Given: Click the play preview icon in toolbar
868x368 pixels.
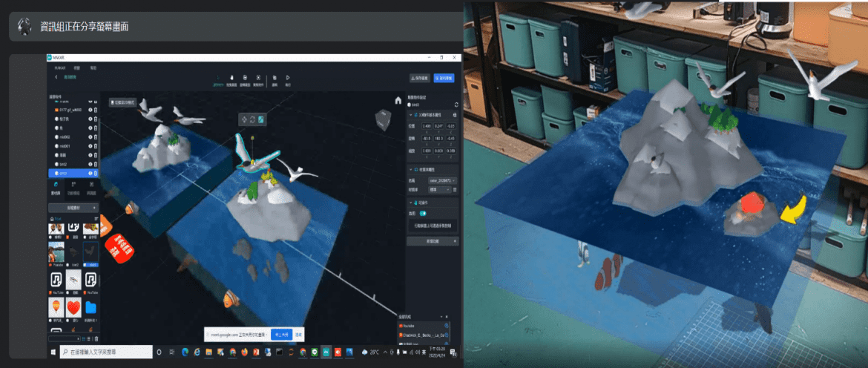Looking at the screenshot, I should (x=288, y=78).
